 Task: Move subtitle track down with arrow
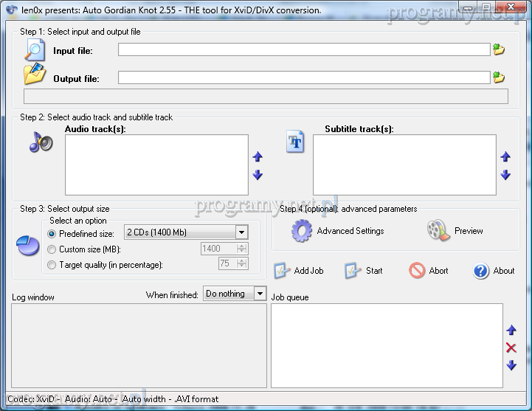tap(505, 175)
